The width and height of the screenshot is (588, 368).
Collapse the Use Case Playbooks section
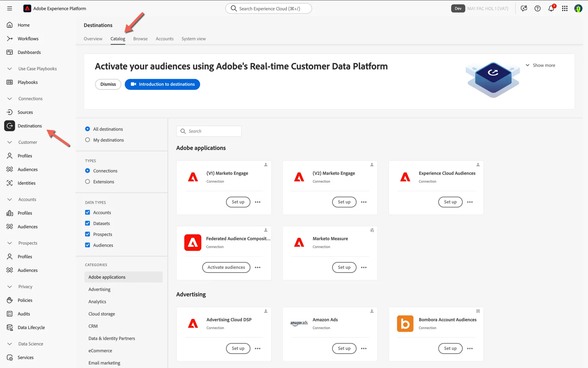(10, 68)
